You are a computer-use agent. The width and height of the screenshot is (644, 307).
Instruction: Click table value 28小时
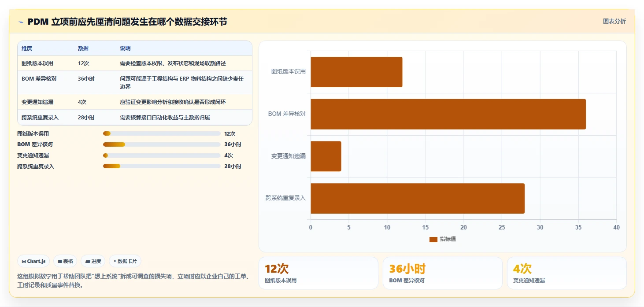(x=86, y=118)
